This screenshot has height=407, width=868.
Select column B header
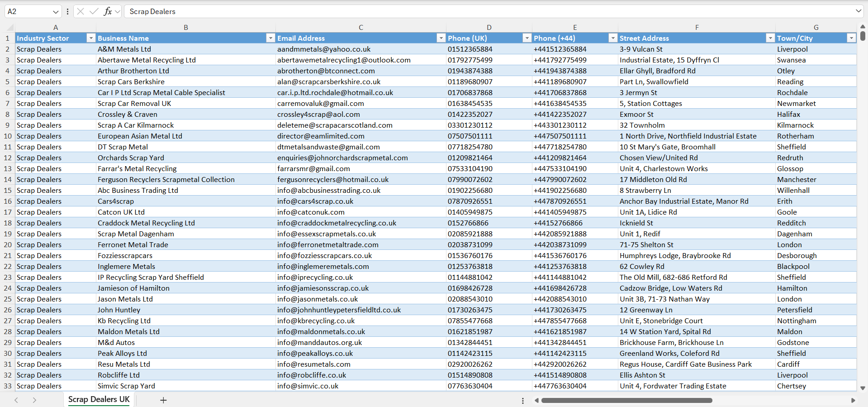tap(185, 28)
